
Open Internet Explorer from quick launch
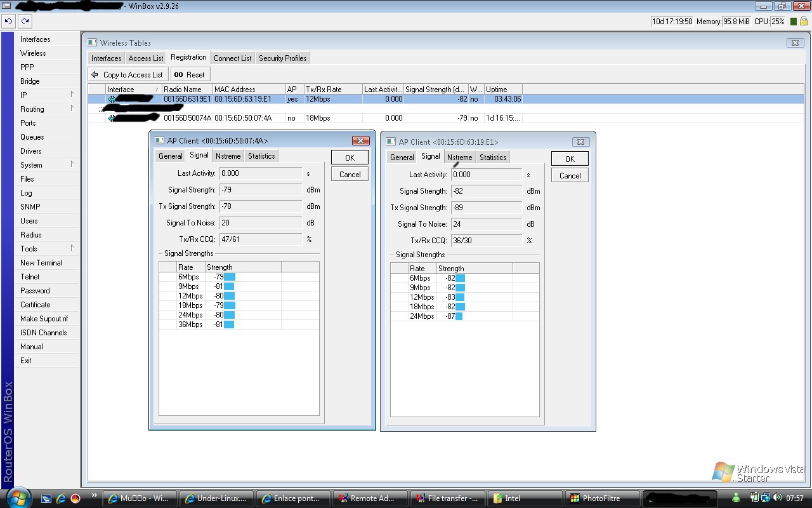point(61,498)
